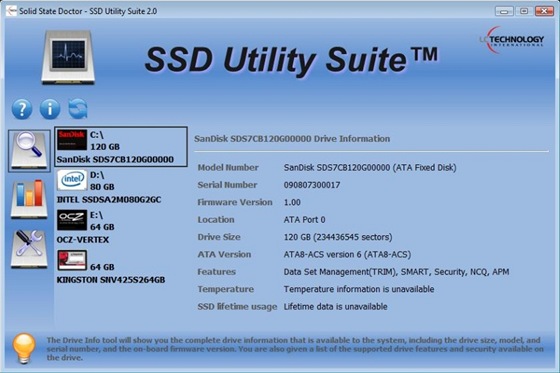Click the Features label

[216, 272]
